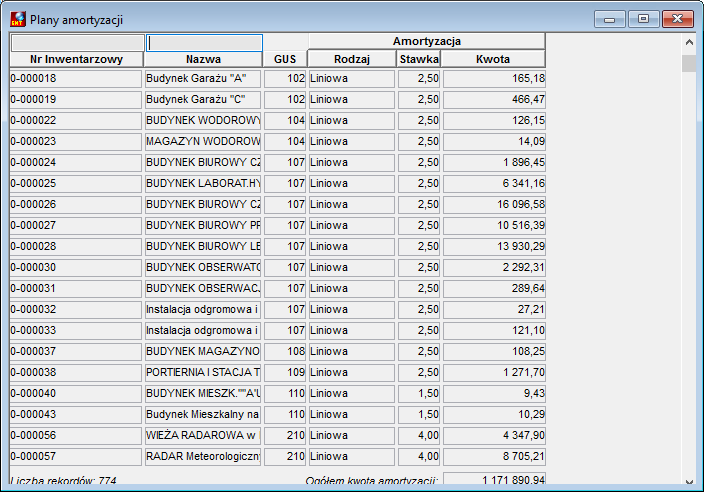This screenshot has height=493, width=704.
Task: Click name cell BUDYNEK BIUROWY PF
Action: point(203,225)
